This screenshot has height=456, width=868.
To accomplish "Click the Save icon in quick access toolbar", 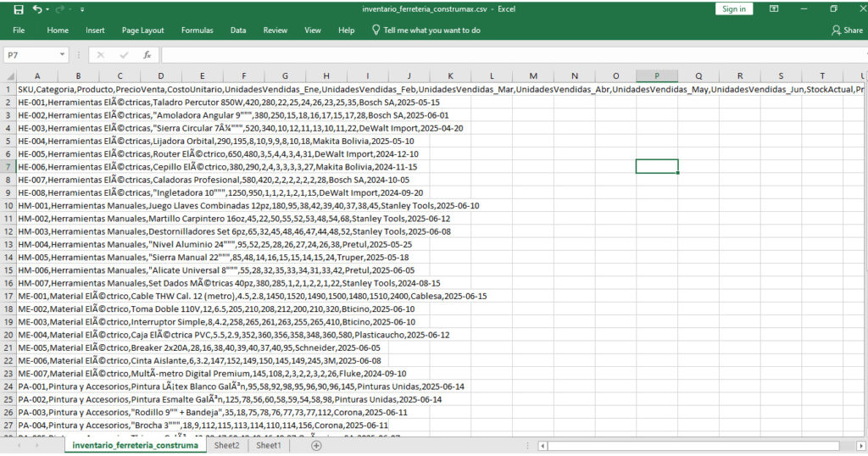I will pyautogui.click(x=19, y=9).
